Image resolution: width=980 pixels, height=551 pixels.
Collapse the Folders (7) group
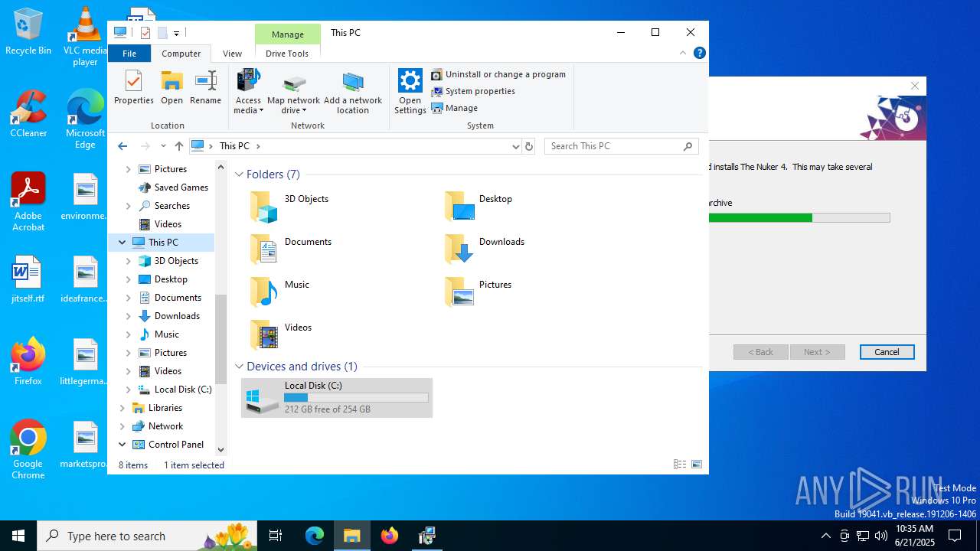pos(239,174)
